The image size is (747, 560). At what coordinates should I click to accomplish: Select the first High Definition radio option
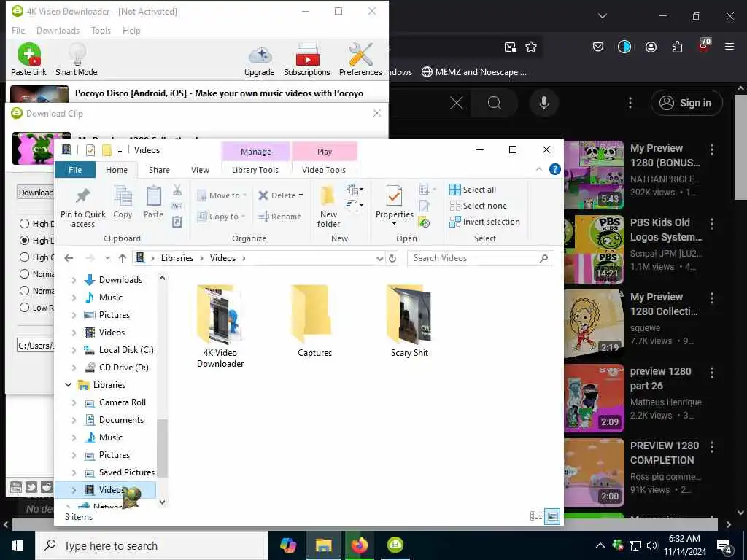pos(24,223)
